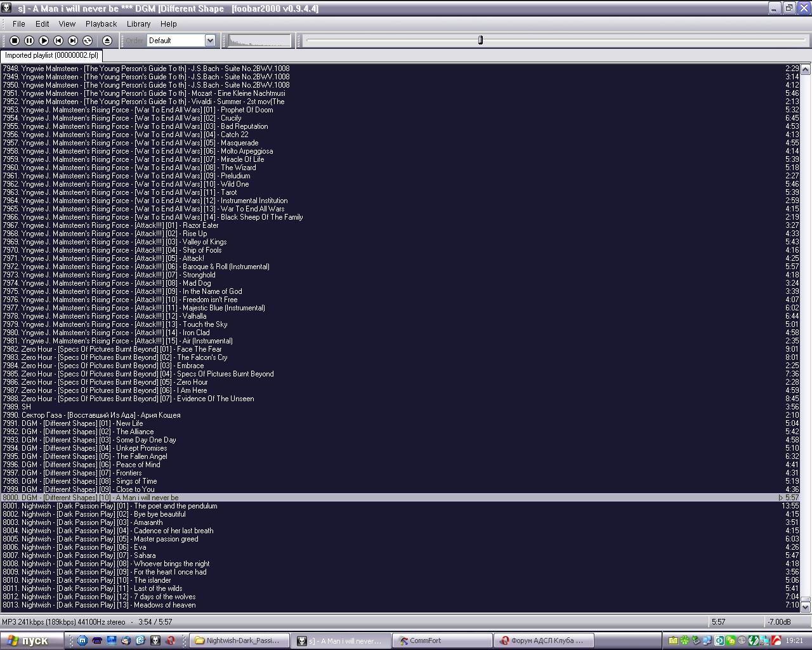Play a random track
812x650 pixels.
click(x=88, y=41)
